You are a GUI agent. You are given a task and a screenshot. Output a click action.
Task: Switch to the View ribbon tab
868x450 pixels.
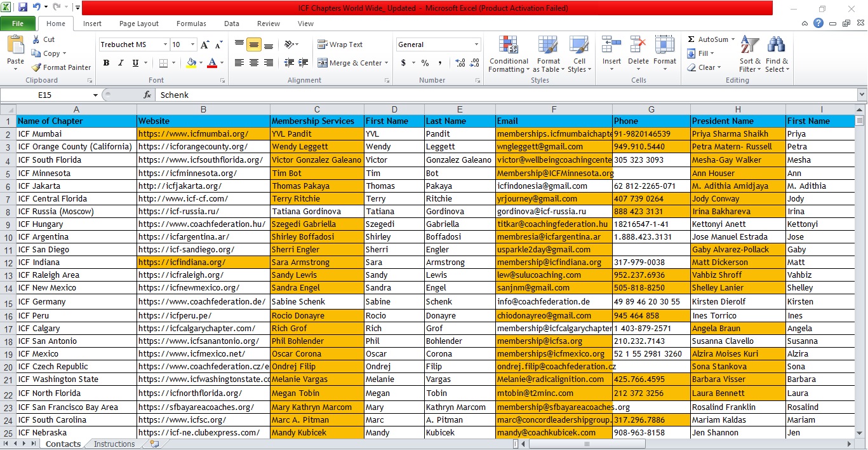[x=305, y=24]
